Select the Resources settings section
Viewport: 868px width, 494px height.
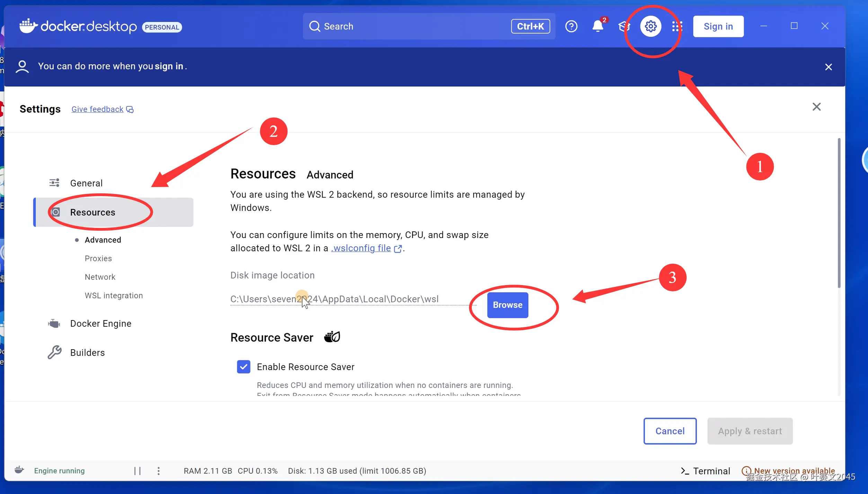point(92,212)
